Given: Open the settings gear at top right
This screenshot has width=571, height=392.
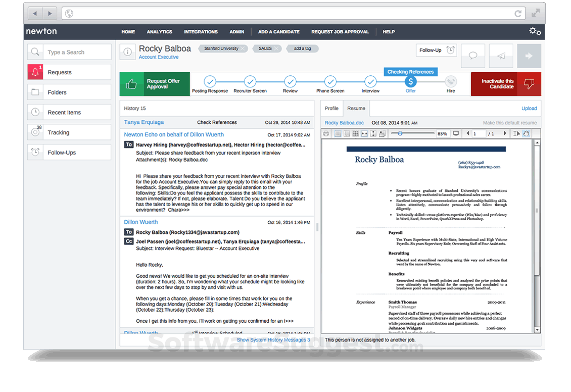Looking at the screenshot, I should pyautogui.click(x=534, y=31).
